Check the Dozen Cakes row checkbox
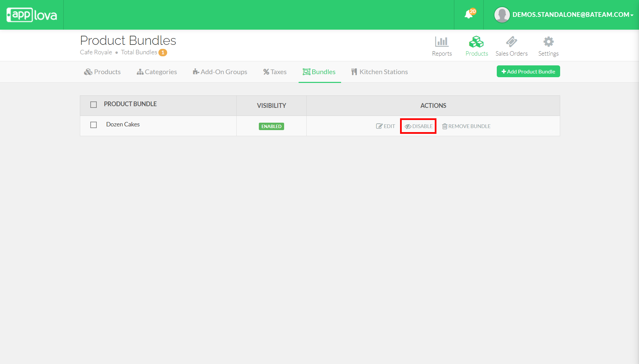Screen dimensions: 639x364 click(x=94, y=125)
